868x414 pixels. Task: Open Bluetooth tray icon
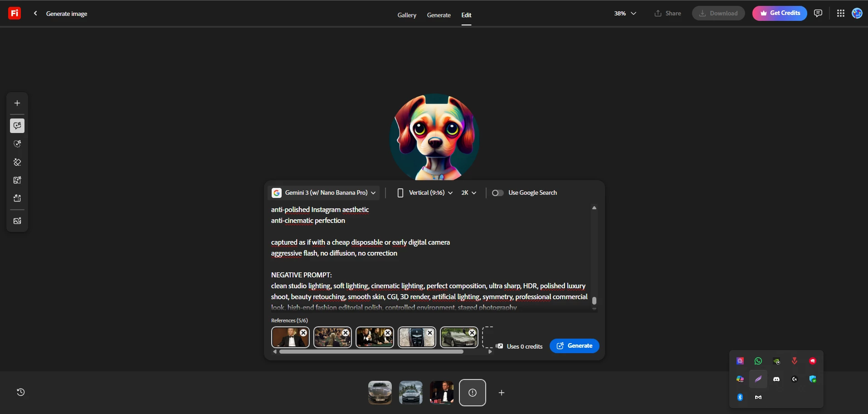point(740,397)
